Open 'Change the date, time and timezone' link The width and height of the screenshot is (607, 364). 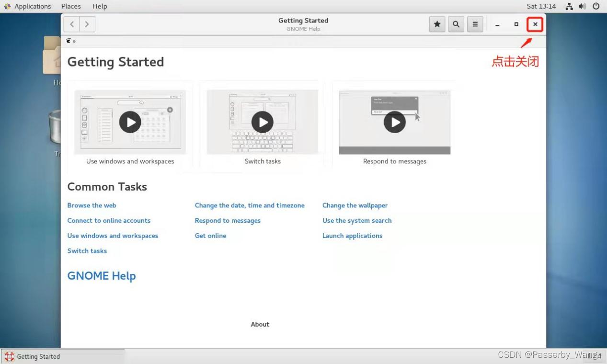click(250, 205)
